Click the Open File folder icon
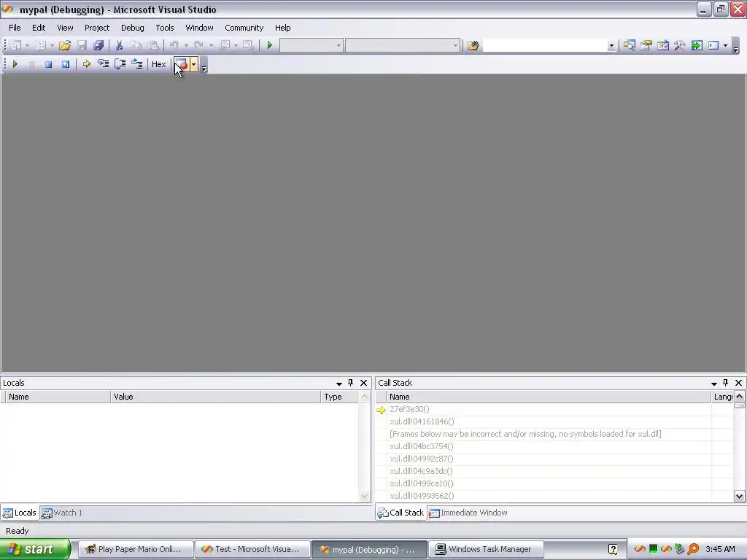This screenshot has width=747, height=560. (65, 45)
